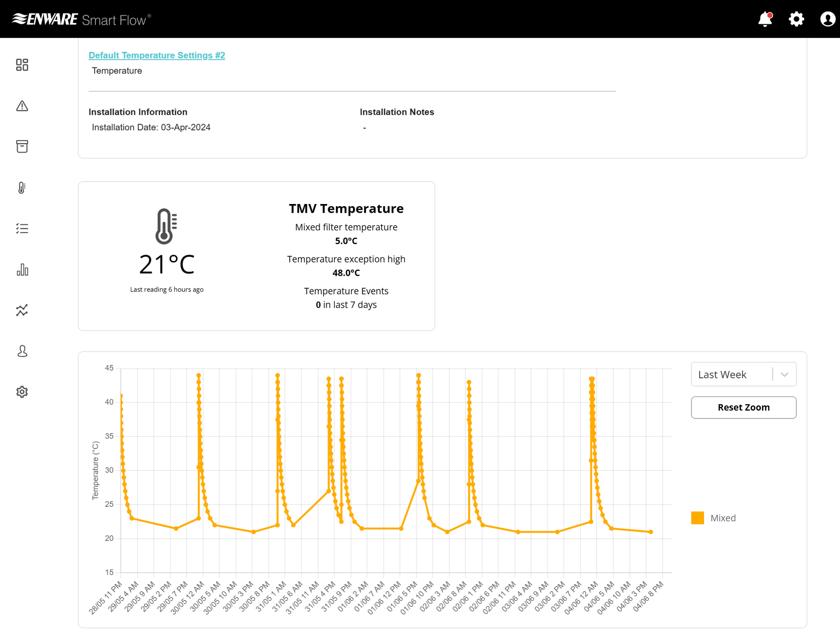Click the ENWARE Smart Flow logo
The image size is (840, 635).
pyautogui.click(x=81, y=19)
